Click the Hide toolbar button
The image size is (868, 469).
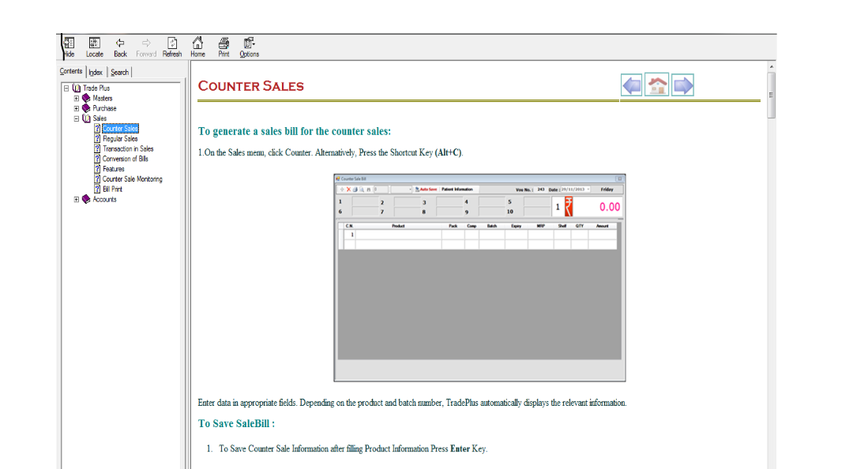pos(69,47)
